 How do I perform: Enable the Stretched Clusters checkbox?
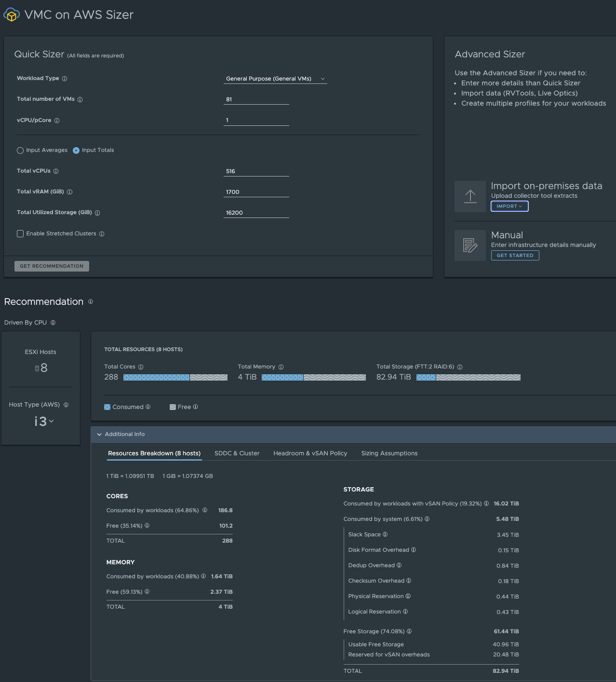click(20, 233)
